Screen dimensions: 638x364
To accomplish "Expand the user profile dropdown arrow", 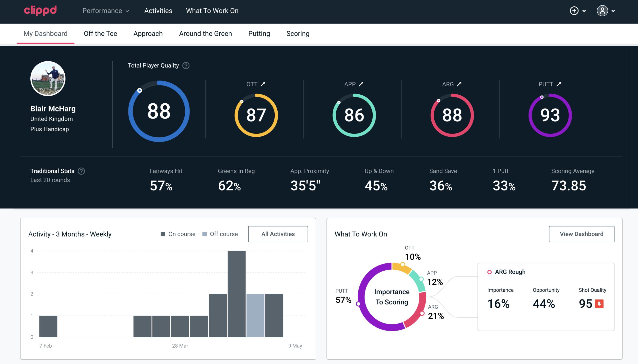I will click(x=614, y=11).
